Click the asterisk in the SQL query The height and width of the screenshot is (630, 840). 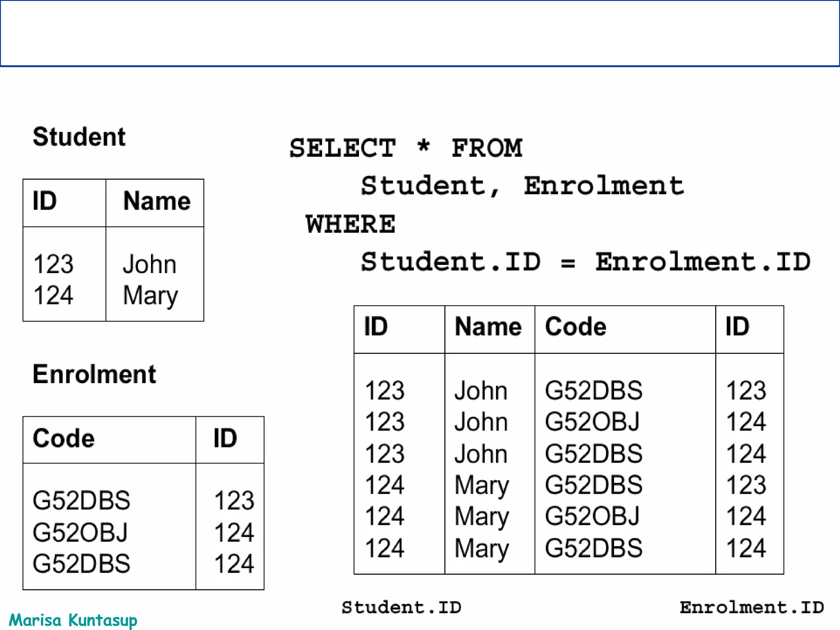(x=424, y=146)
